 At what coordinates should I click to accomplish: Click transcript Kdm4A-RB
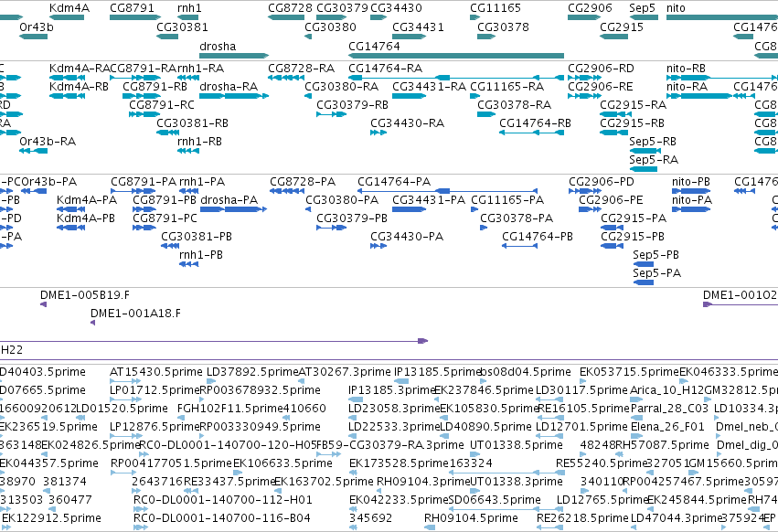click(x=67, y=96)
